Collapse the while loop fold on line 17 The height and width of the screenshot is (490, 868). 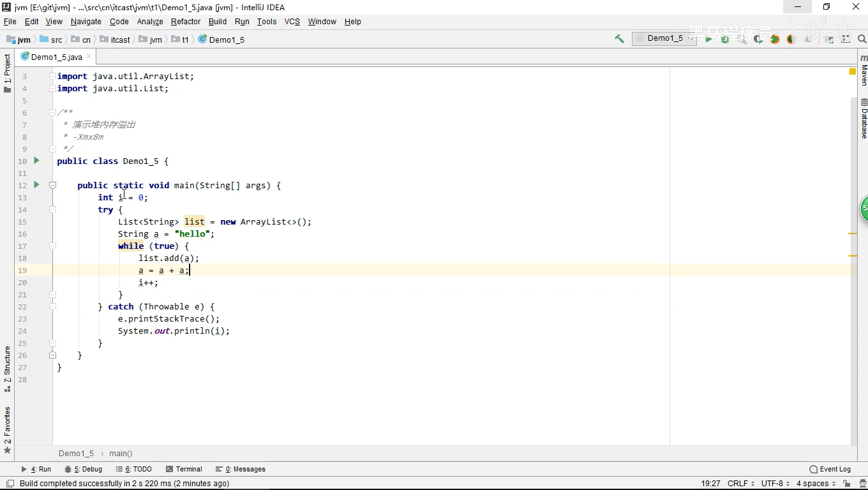pyautogui.click(x=52, y=246)
